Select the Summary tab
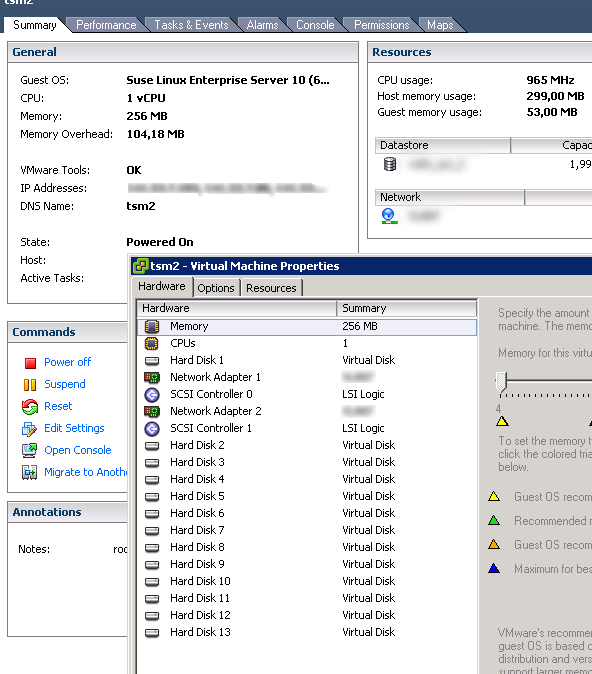The width and height of the screenshot is (592, 674). point(34,25)
